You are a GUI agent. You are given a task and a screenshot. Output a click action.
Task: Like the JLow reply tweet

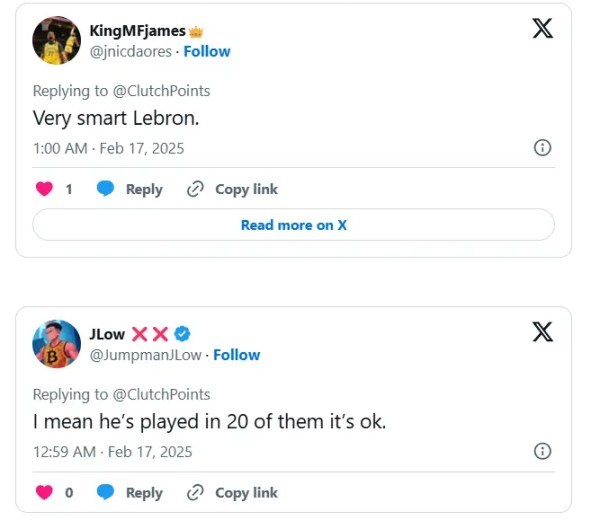[44, 492]
